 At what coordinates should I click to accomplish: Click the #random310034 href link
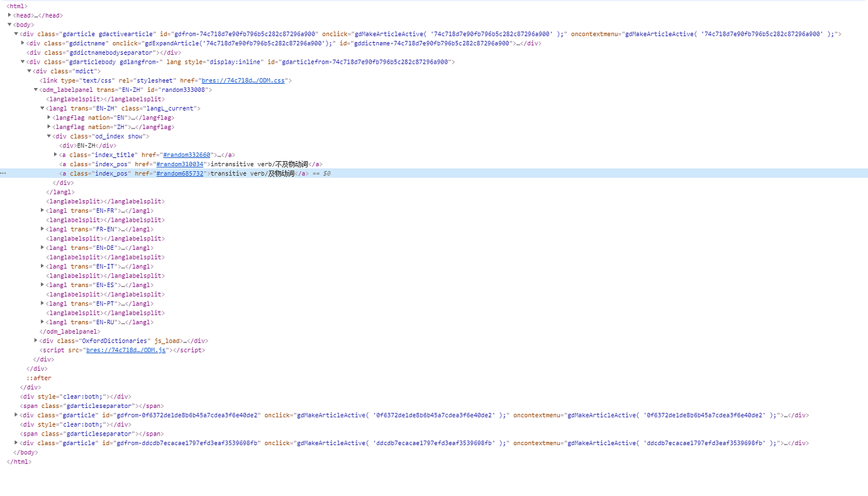point(180,164)
